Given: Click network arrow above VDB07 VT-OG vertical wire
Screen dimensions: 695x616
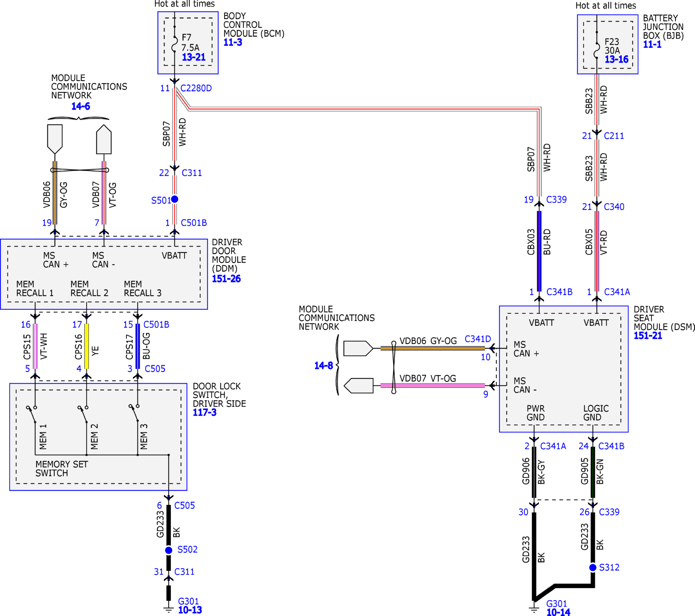Looking at the screenshot, I should (x=104, y=139).
